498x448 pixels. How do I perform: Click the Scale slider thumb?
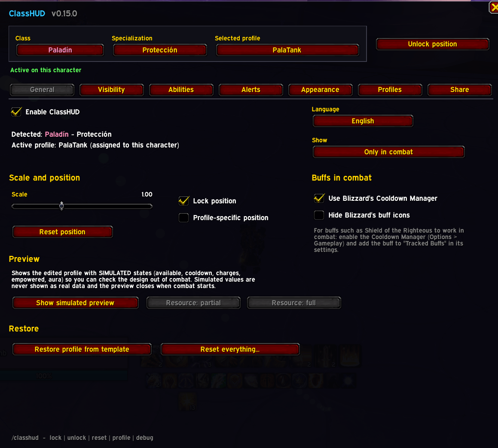pos(61,206)
